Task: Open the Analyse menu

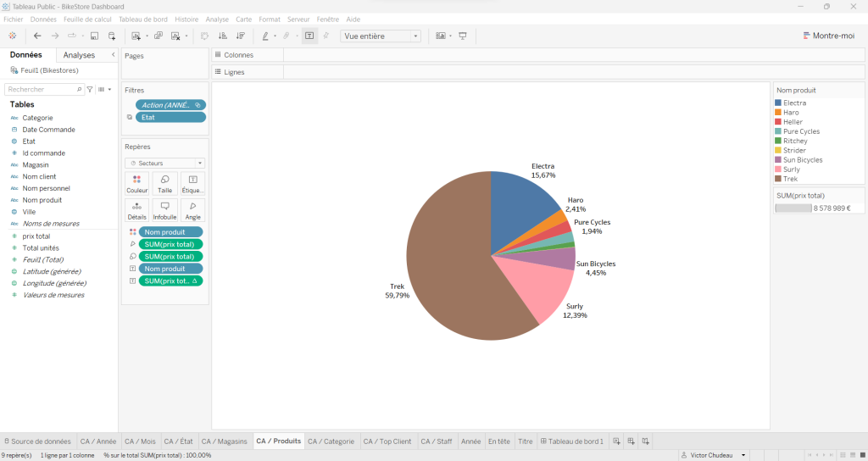Action: click(x=217, y=19)
